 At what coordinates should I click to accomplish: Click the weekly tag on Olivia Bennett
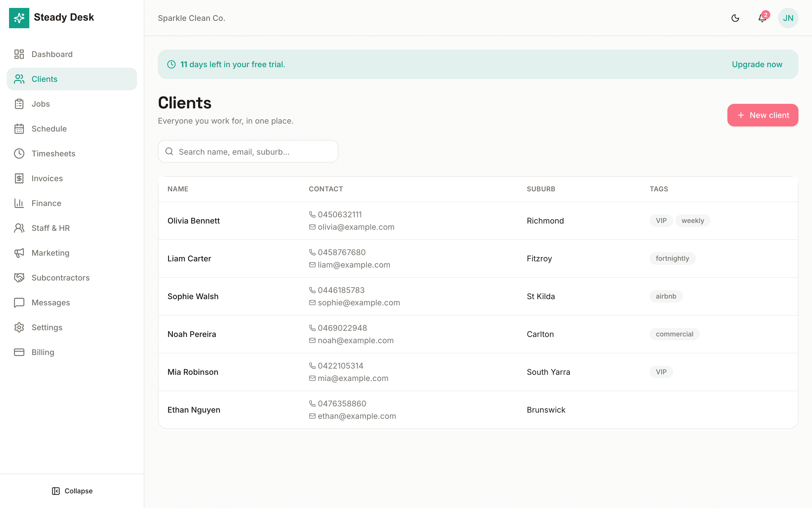pos(692,221)
